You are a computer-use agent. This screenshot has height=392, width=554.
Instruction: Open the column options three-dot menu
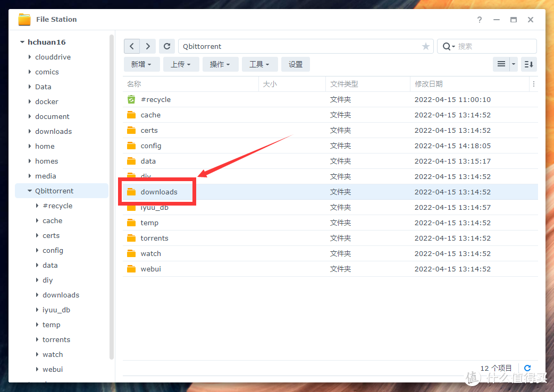533,84
